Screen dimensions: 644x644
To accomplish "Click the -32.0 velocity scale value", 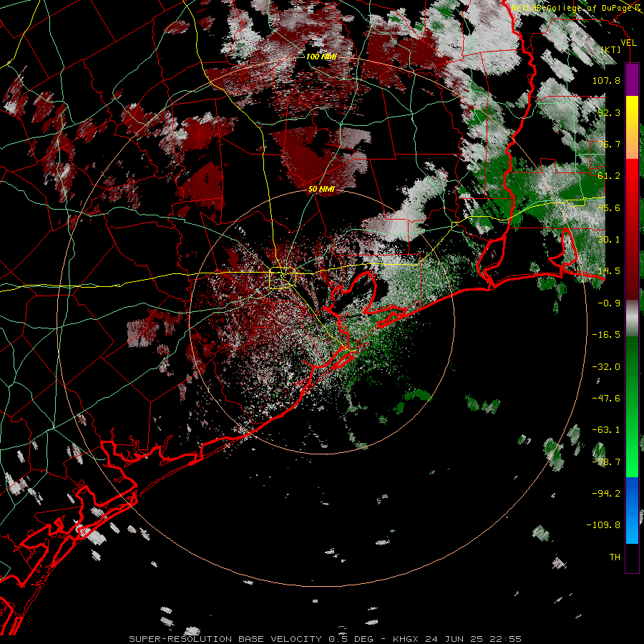I will 606,367.
